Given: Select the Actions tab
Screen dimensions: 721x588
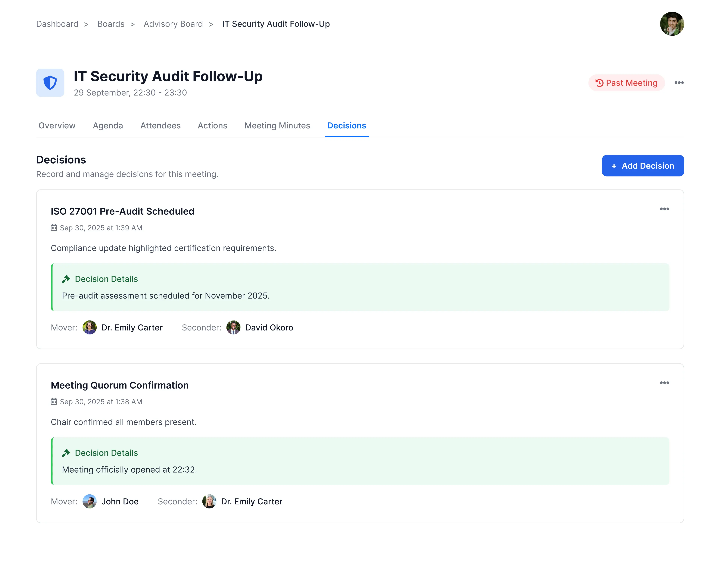Looking at the screenshot, I should click(212, 126).
